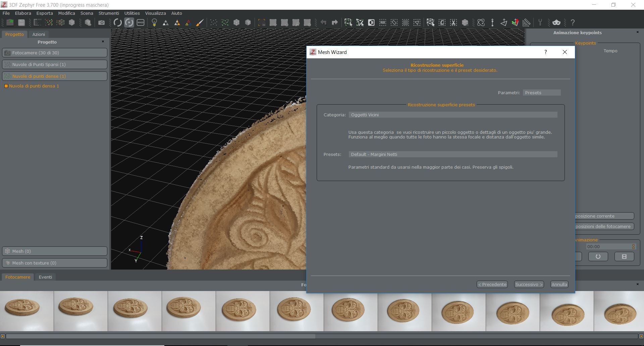644x346 pixels.
Task: Choose the RGB color selection tool
Action: pyautogui.click(x=382, y=22)
